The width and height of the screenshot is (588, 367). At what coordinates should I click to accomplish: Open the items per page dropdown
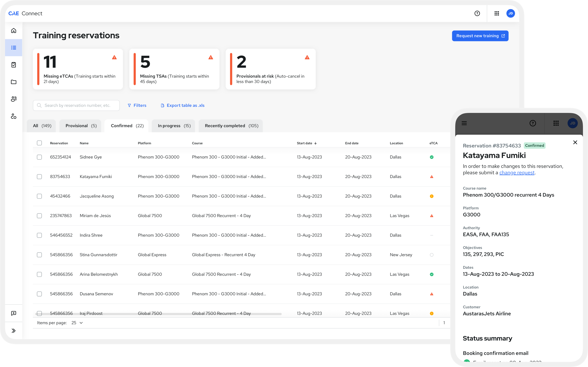point(77,323)
